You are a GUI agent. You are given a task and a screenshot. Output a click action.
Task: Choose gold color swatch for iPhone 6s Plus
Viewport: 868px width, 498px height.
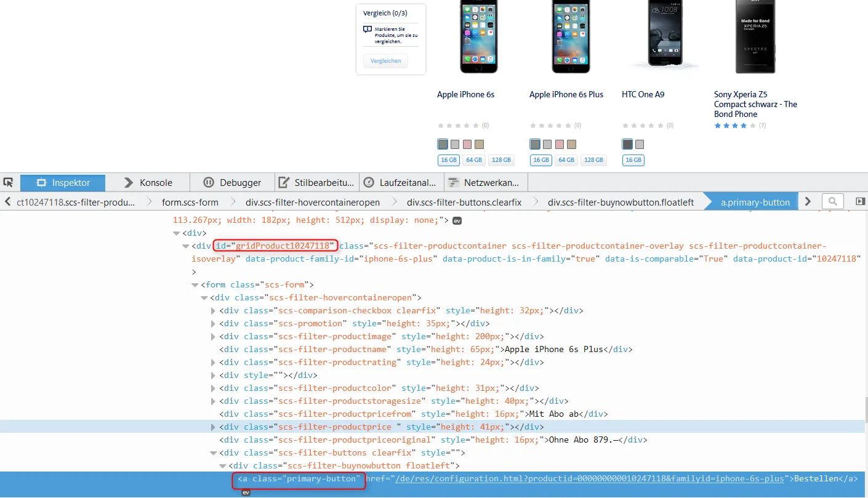(572, 144)
